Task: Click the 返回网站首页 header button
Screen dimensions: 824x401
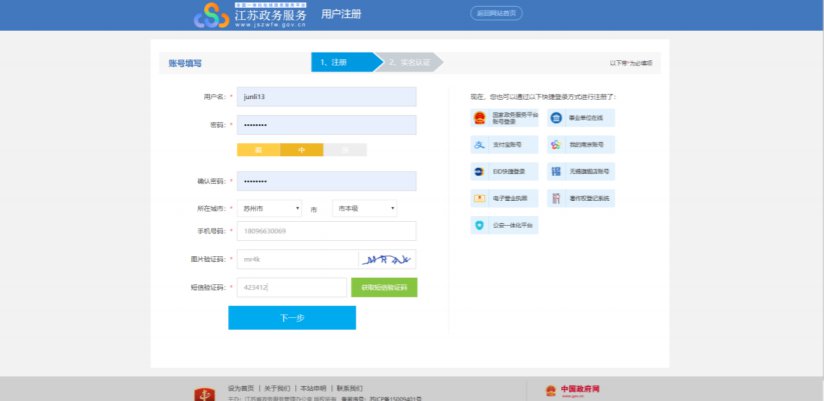Action: 496,13
